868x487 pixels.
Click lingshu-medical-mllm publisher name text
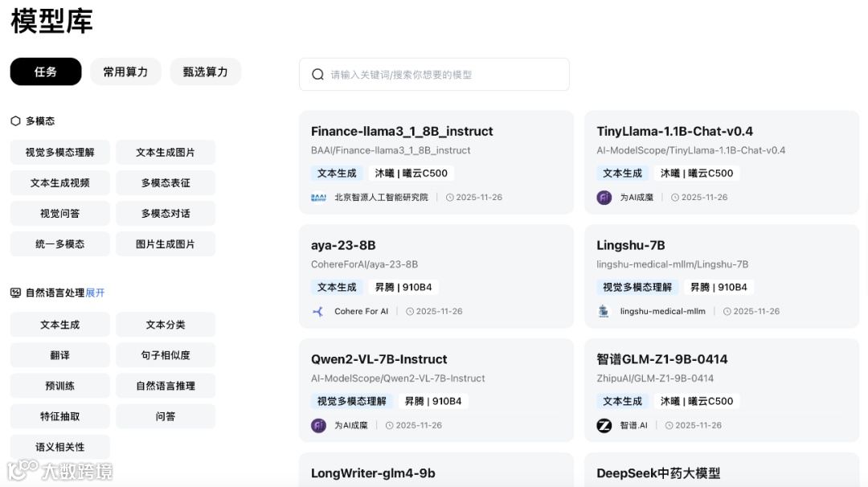coord(662,311)
